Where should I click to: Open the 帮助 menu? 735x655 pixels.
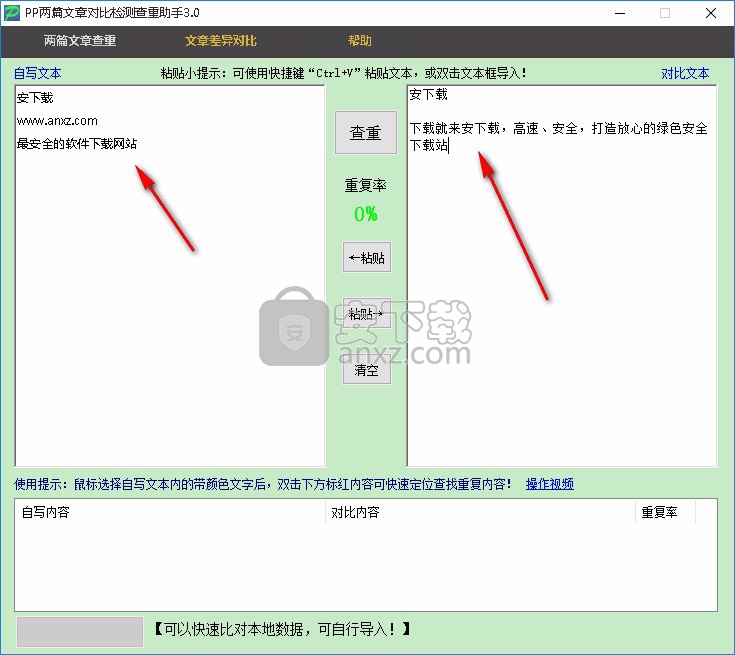[360, 41]
